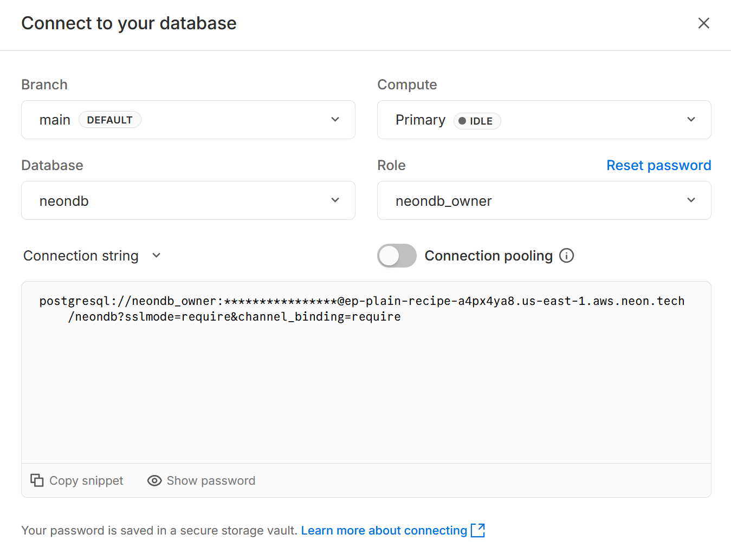Click the DEFAULT badge on main branch

click(109, 120)
